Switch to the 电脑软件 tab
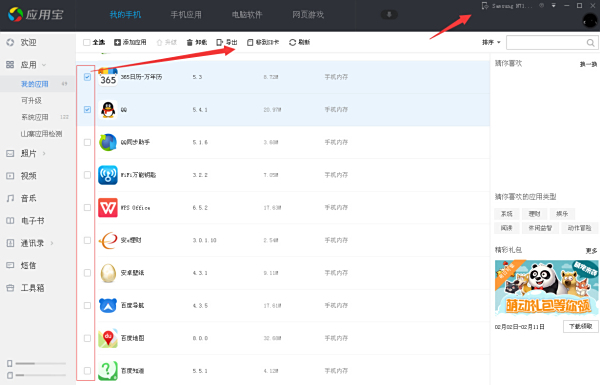The height and width of the screenshot is (385, 600). click(x=247, y=15)
